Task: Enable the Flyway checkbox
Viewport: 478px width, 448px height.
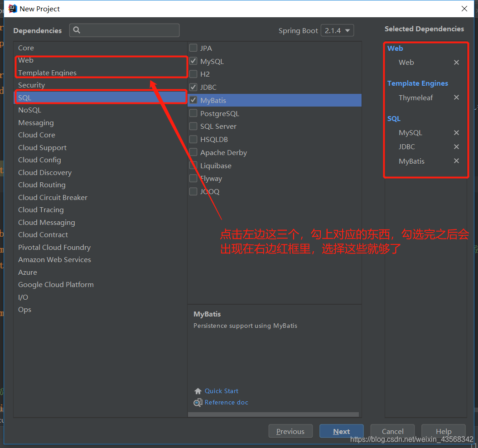Action: coord(193,178)
